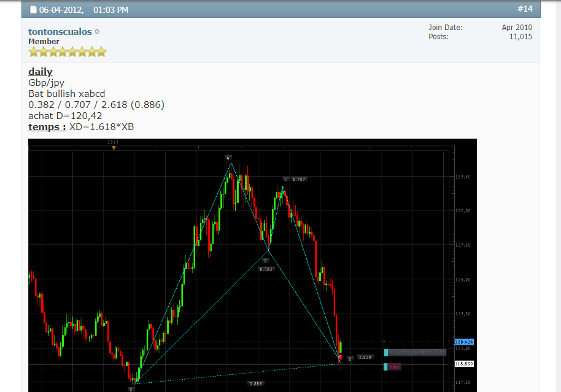Click the white 118.839 price level tag
This screenshot has height=392, width=561.
click(x=463, y=364)
